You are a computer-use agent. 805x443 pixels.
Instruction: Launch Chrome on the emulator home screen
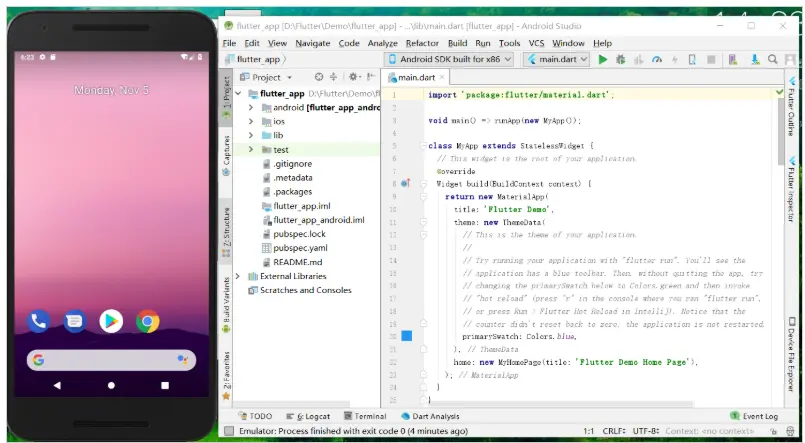pyautogui.click(x=147, y=322)
